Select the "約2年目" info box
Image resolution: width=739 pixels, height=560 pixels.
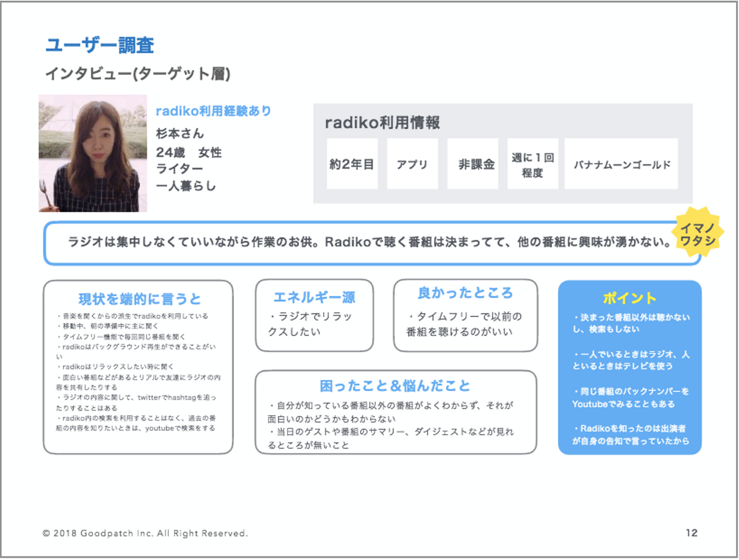(352, 164)
